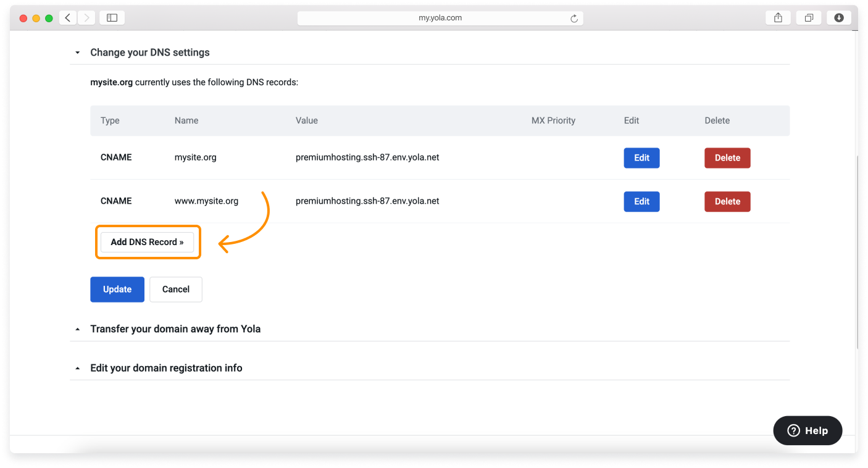Click the back navigation arrow

coord(68,17)
